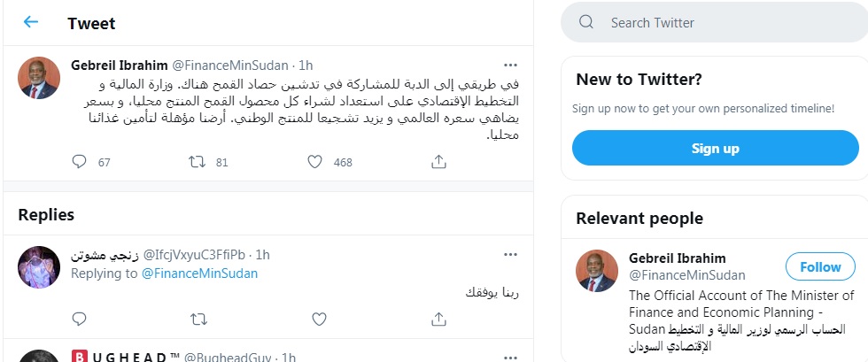Image resolution: width=868 pixels, height=362 pixels.
Task: Click reply icon on first reply
Action: pyautogui.click(x=80, y=319)
